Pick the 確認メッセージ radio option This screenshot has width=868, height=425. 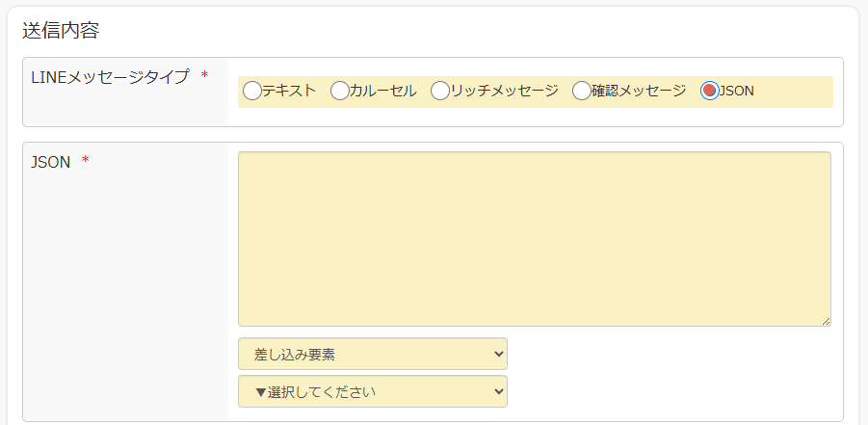tap(581, 91)
